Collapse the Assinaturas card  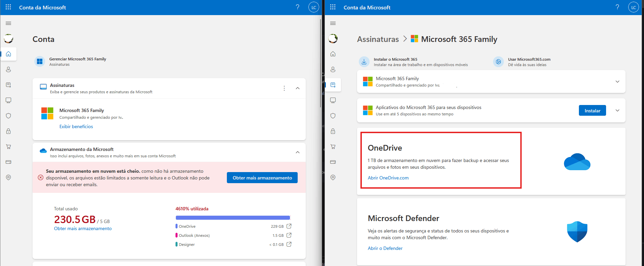[x=298, y=88]
